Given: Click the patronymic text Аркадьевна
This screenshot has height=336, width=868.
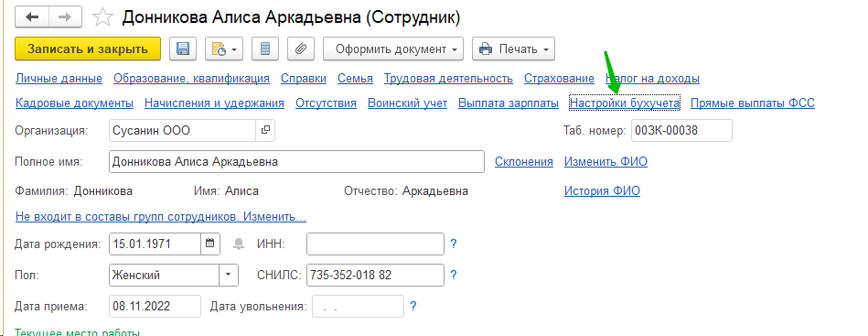Looking at the screenshot, I should click(x=435, y=191).
